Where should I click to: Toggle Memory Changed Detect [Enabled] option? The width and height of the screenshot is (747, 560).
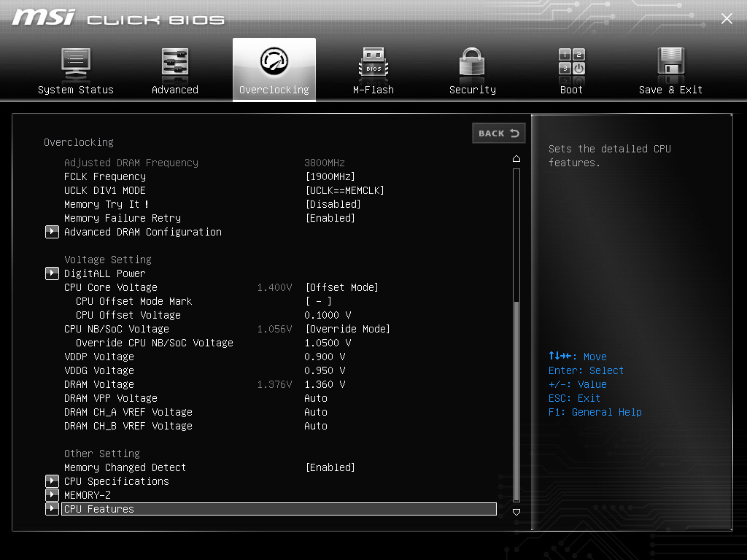tap(330, 467)
